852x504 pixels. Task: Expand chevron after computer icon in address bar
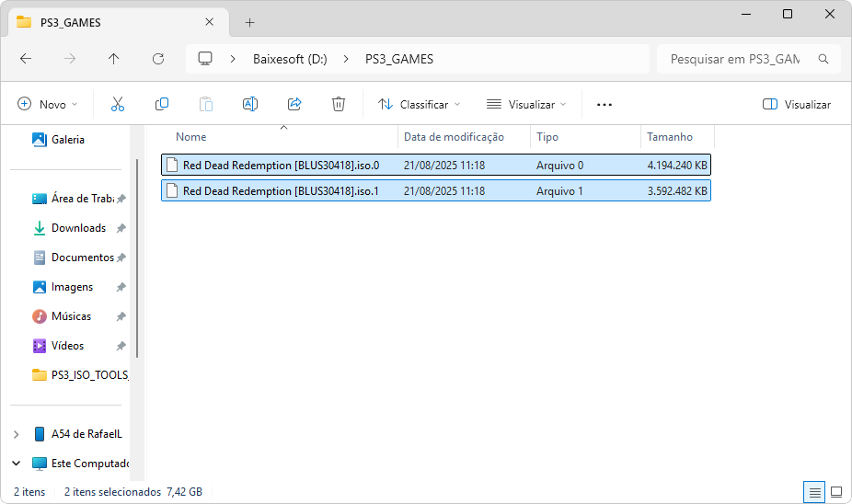(233, 59)
